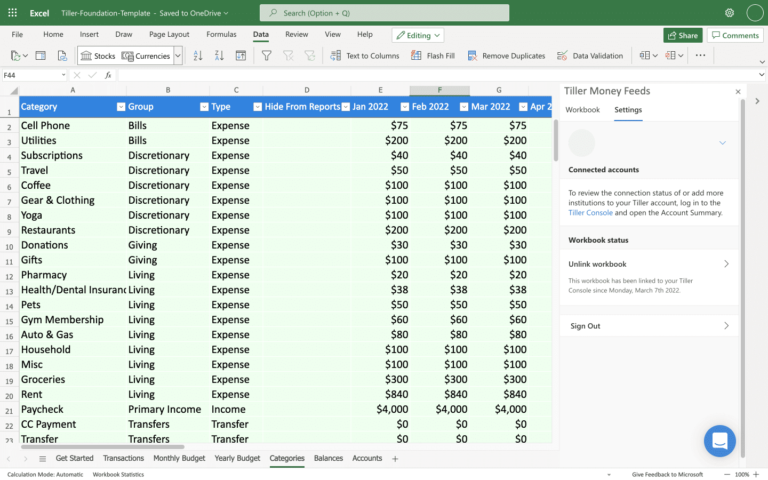This screenshot has width=768, height=480.
Task: Switch to Workbook tab in Tiller panel
Action: point(582,110)
